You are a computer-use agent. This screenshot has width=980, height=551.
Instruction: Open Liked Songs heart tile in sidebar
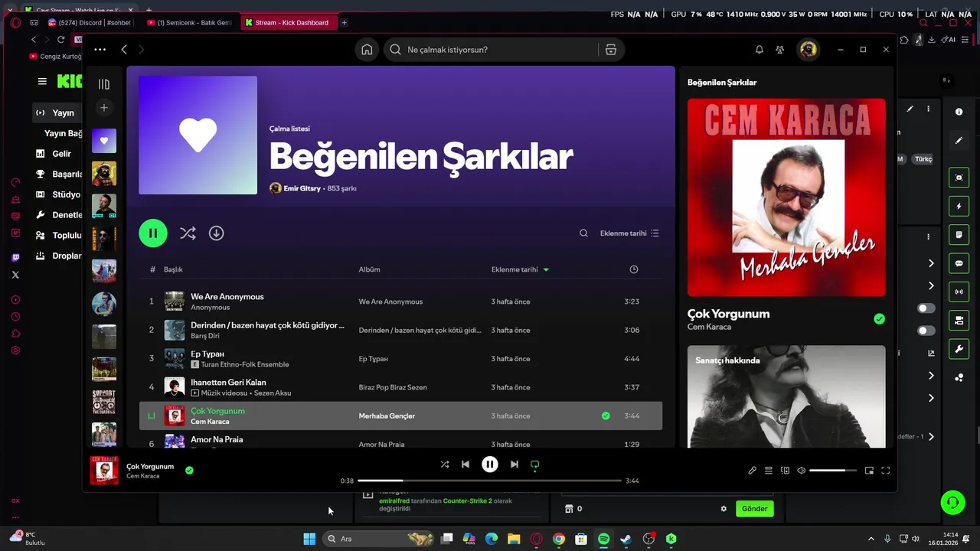tap(104, 141)
